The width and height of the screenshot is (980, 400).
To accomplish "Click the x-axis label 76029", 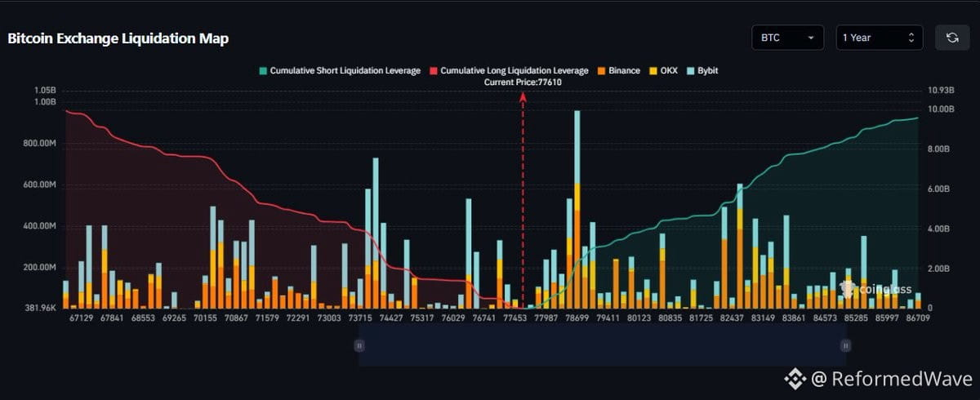I will 452,318.
